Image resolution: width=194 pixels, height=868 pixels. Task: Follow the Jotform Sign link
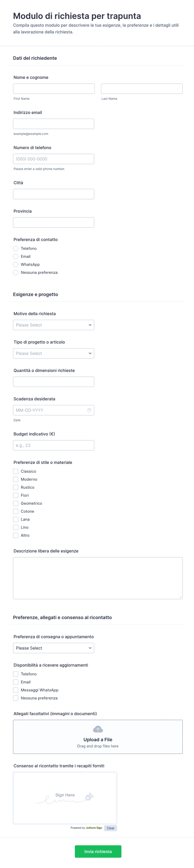coord(94,828)
